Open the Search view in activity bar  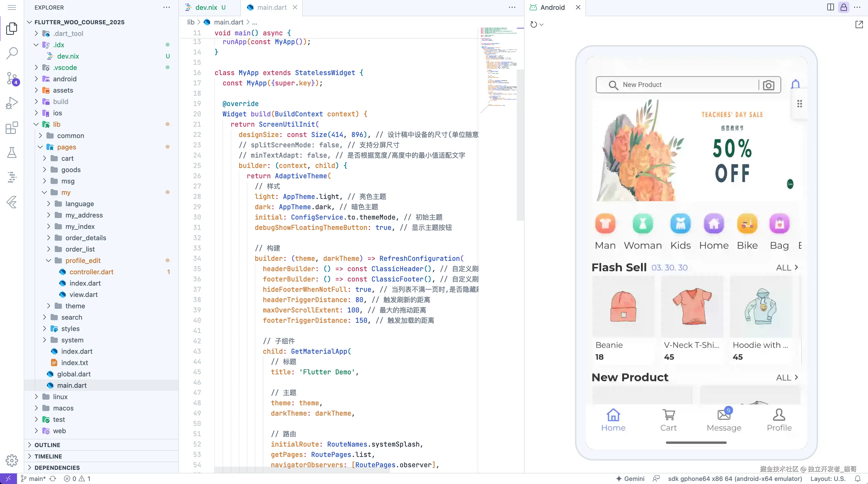coord(12,53)
